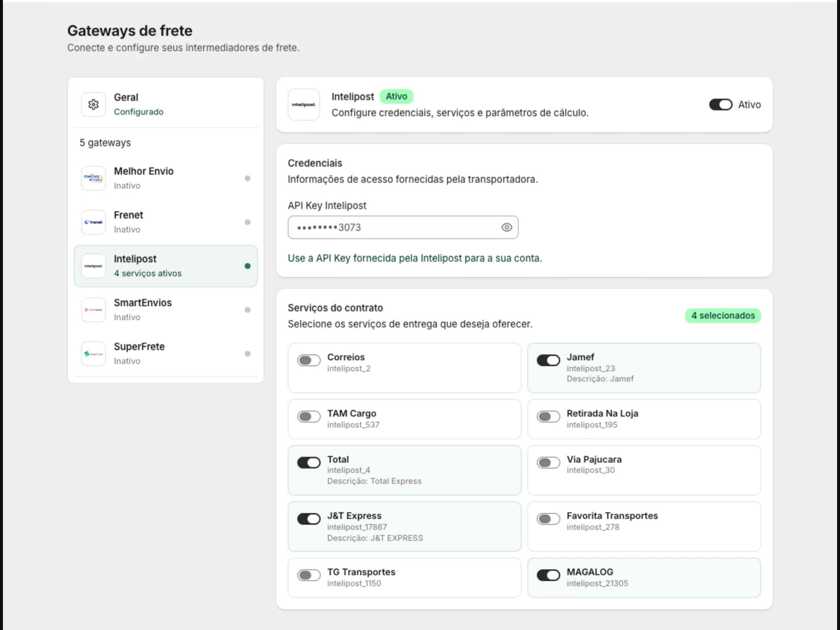This screenshot has width=840, height=630.
Task: Click the '4 selecionados' badge
Action: coord(723,315)
